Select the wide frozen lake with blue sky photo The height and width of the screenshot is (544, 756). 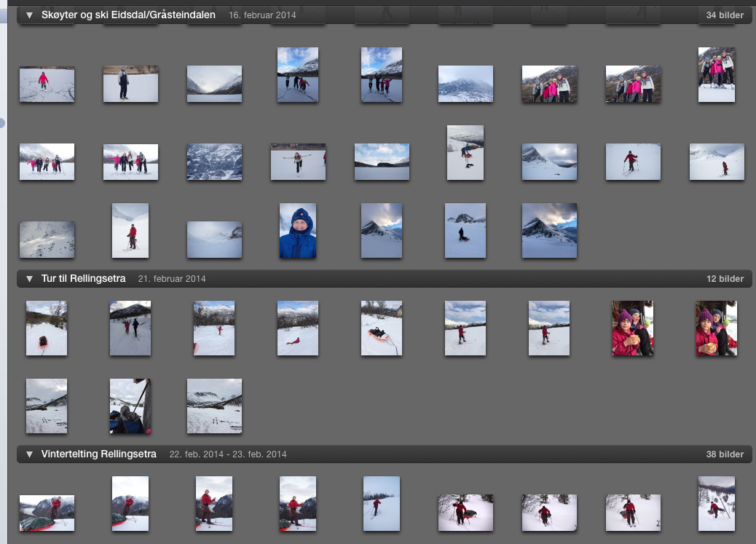coord(382,161)
